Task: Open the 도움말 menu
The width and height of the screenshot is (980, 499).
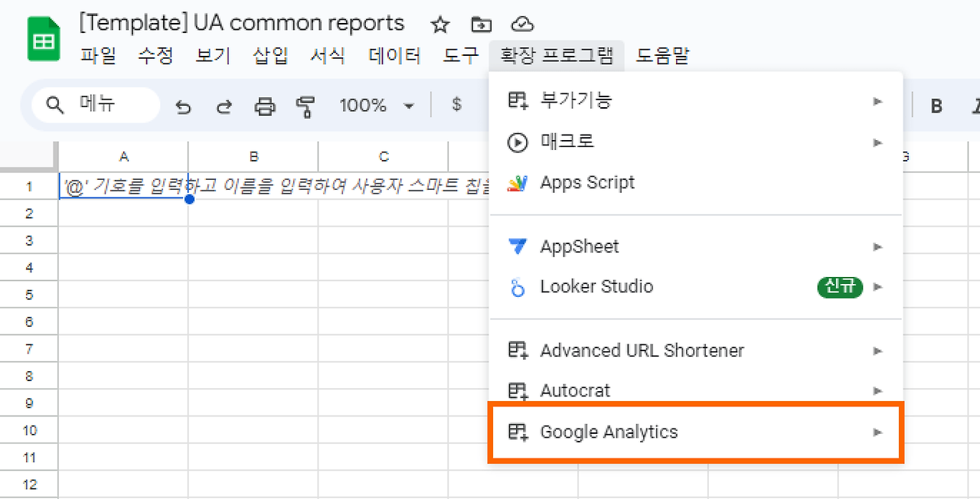Action: pyautogui.click(x=662, y=55)
